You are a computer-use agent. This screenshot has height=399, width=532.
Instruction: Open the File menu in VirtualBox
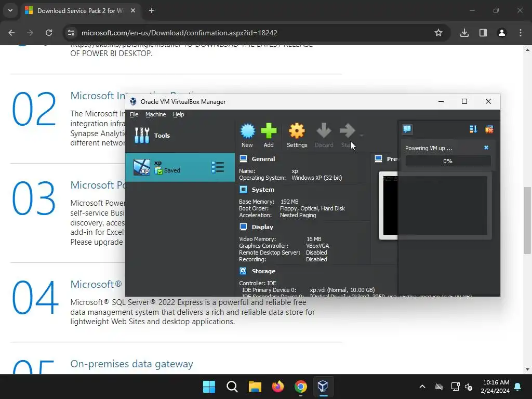pyautogui.click(x=134, y=114)
